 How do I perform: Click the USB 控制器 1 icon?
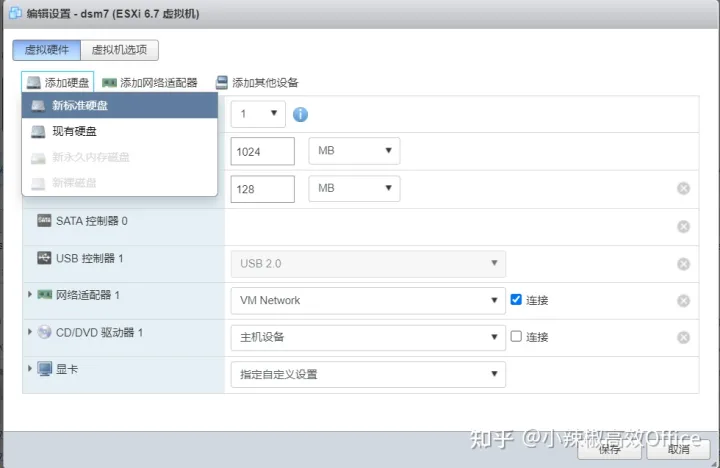click(x=44, y=258)
